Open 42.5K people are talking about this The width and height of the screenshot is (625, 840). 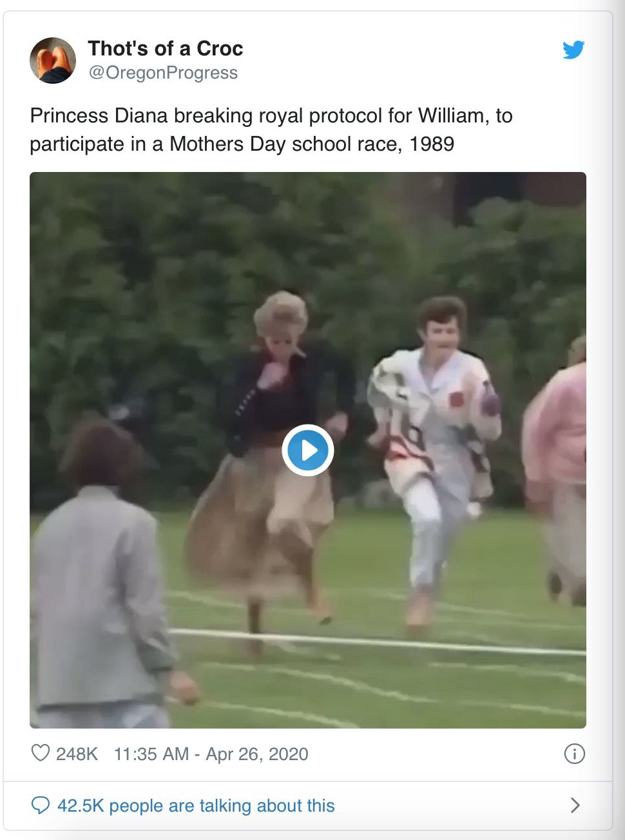(196, 806)
